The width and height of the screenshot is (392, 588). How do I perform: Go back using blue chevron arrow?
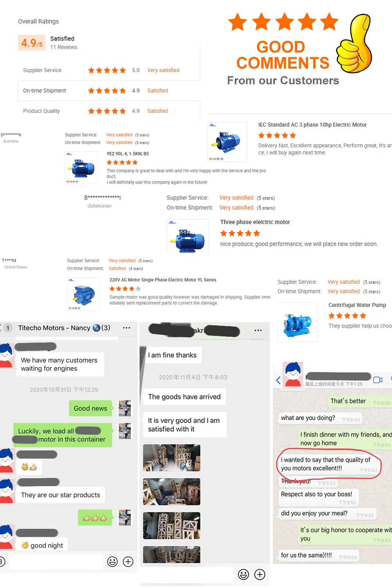(278, 380)
